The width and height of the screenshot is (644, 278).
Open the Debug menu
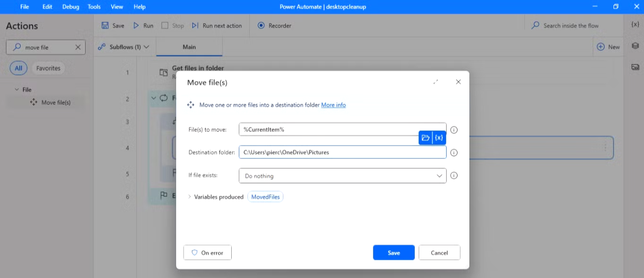pos(70,7)
